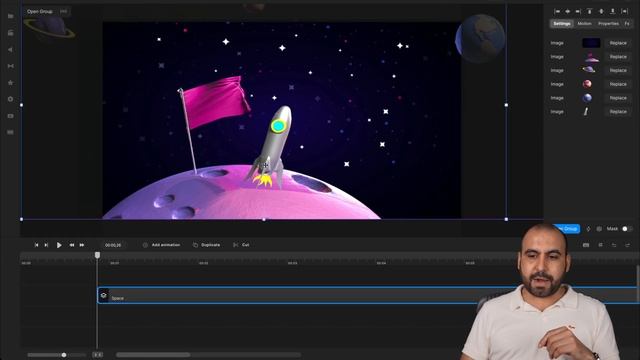This screenshot has width=640, height=360.
Task: Replace the red planet image
Action: [618, 84]
